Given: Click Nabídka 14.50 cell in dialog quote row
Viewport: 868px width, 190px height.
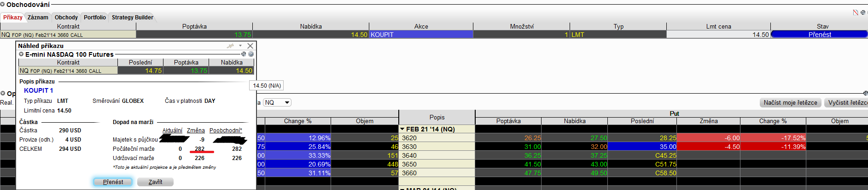Looking at the screenshot, I should pos(232,71).
